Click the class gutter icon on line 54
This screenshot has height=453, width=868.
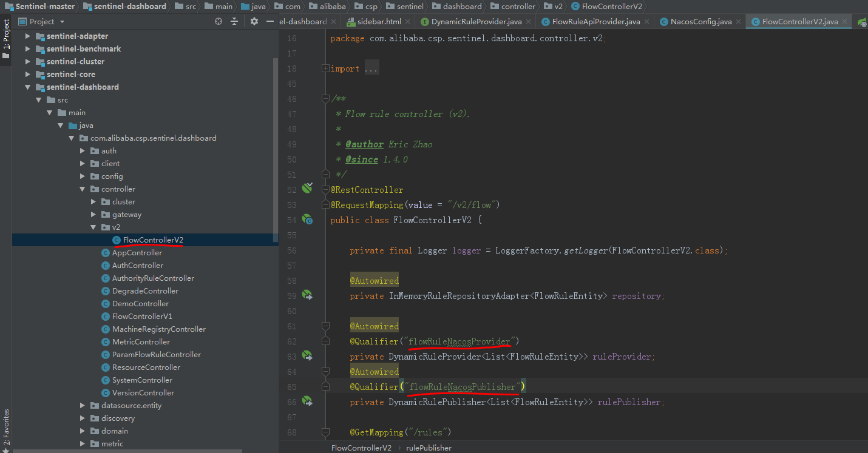[307, 220]
